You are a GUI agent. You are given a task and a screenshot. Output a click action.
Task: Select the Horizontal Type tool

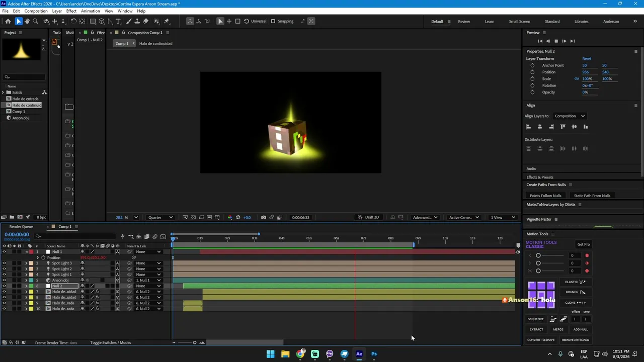tap(118, 21)
